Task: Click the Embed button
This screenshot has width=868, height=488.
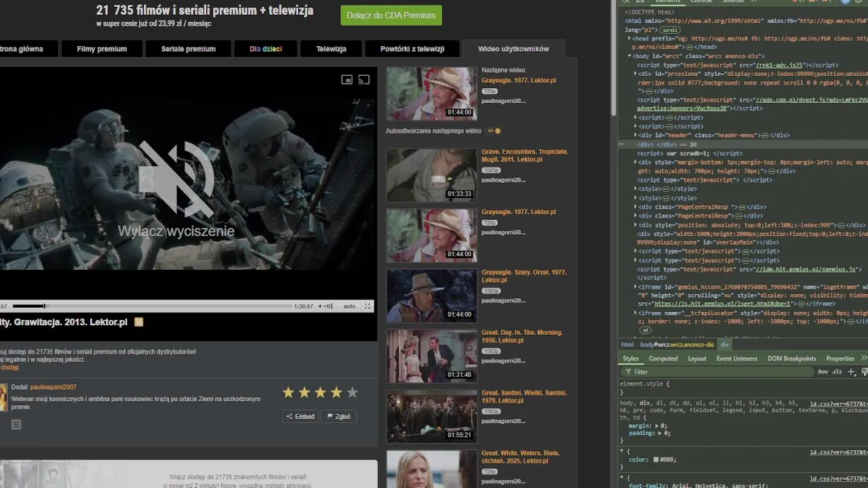Action: pos(300,416)
